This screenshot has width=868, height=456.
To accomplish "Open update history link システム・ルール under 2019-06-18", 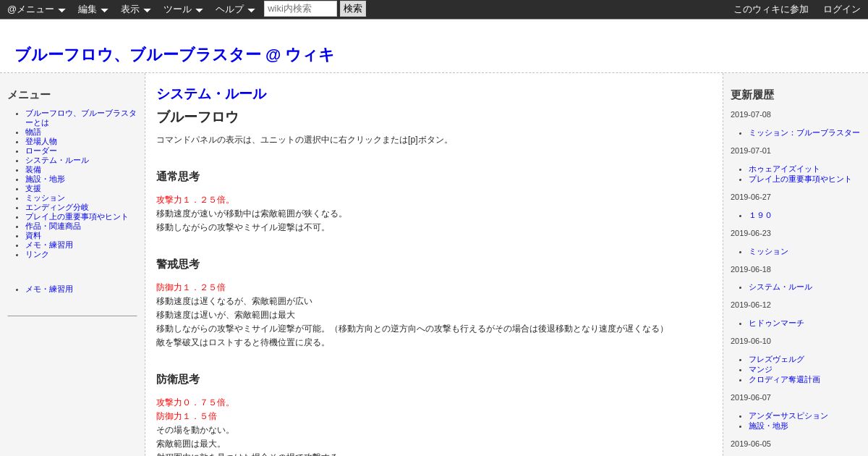I will pos(780,287).
